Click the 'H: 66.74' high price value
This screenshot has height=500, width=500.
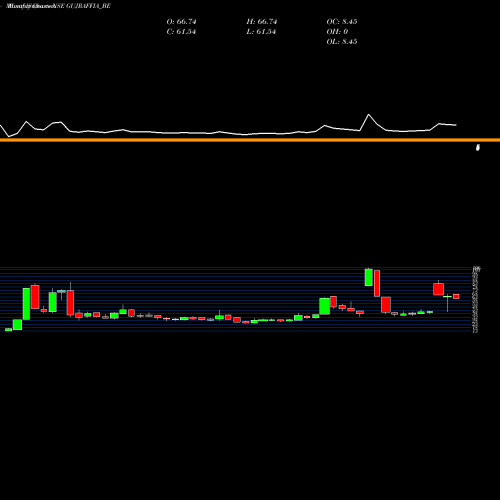point(262,22)
